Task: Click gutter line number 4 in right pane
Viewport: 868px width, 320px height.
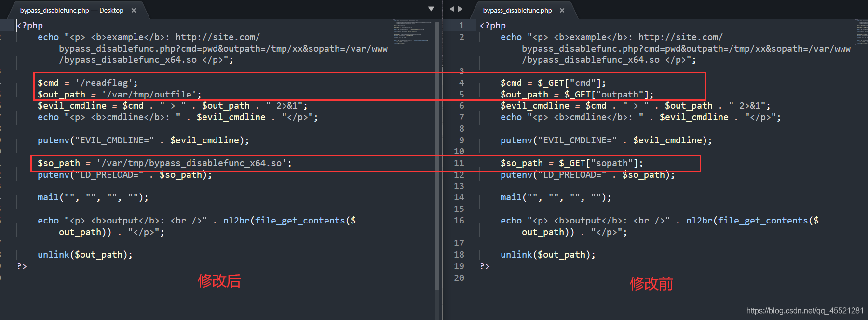Action: point(461,83)
